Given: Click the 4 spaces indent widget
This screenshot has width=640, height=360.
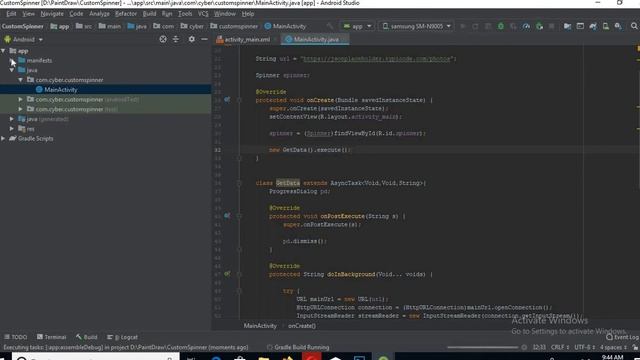Looking at the screenshot, I should pos(613,347).
